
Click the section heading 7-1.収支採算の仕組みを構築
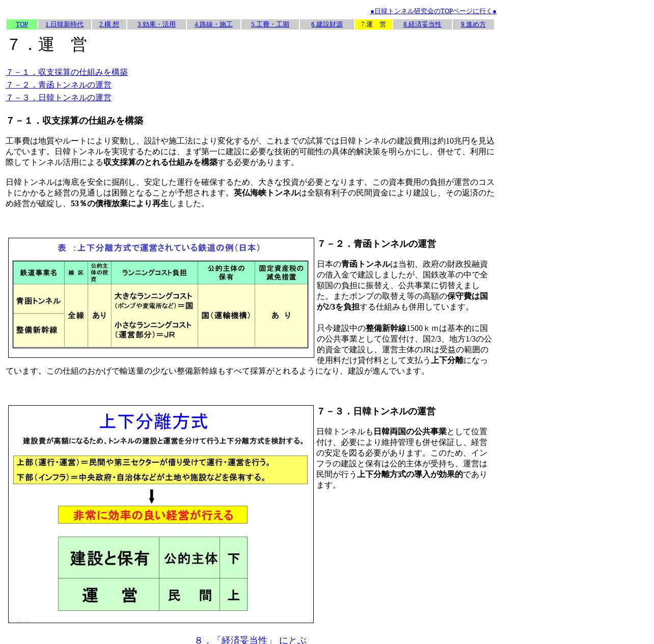point(74,121)
